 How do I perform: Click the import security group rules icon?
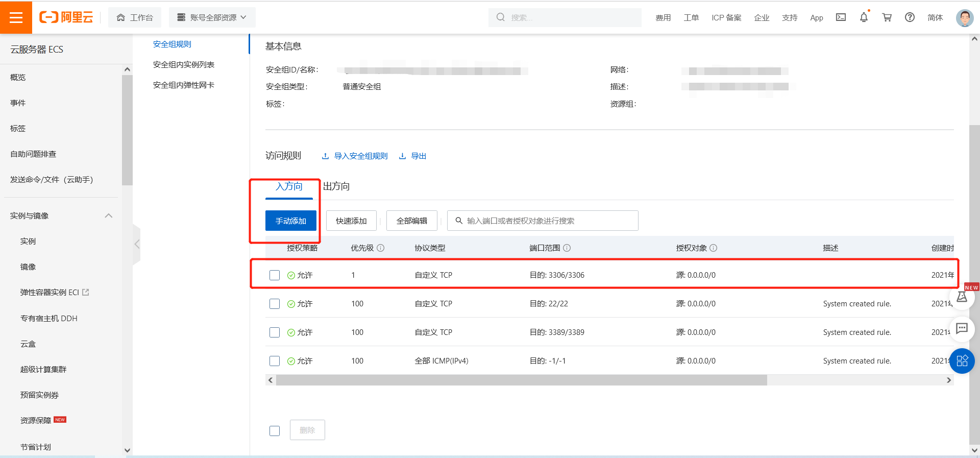[x=325, y=156]
